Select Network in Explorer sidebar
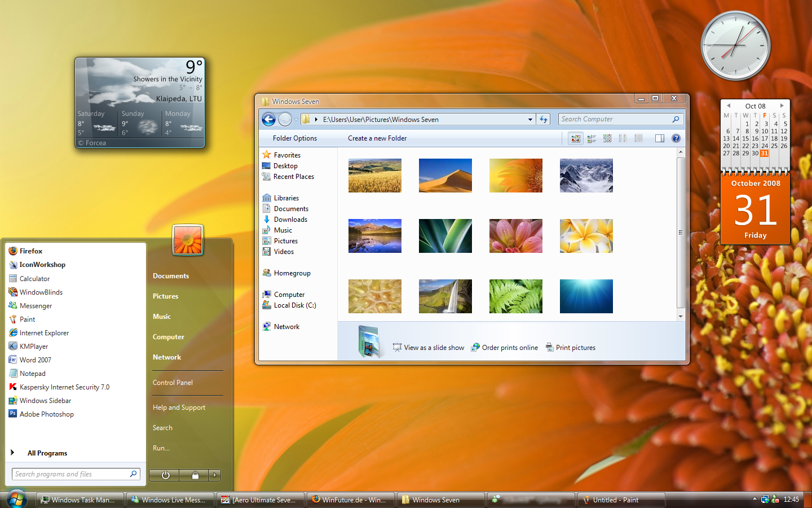 click(x=281, y=327)
